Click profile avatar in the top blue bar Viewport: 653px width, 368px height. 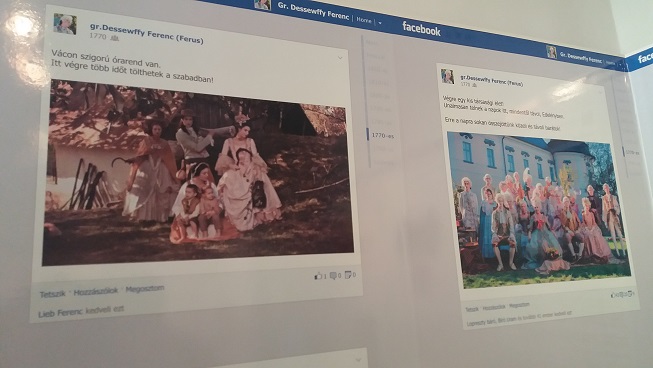point(262,4)
